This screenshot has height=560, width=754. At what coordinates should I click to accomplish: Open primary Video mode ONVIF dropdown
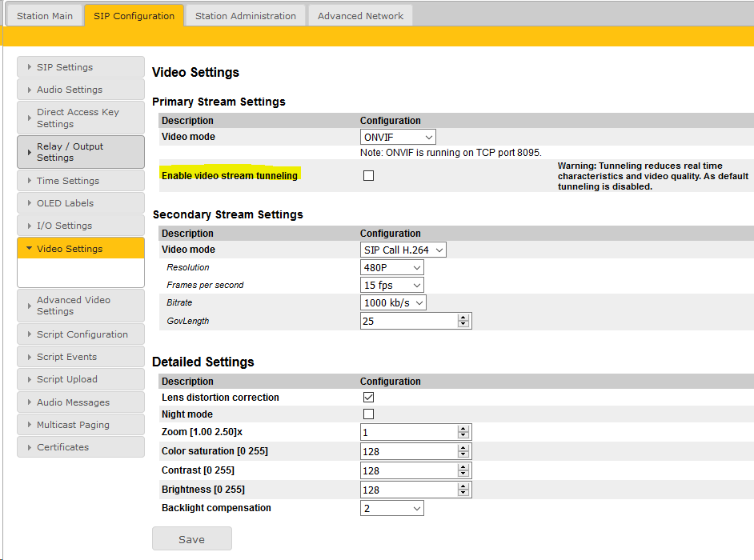point(399,137)
